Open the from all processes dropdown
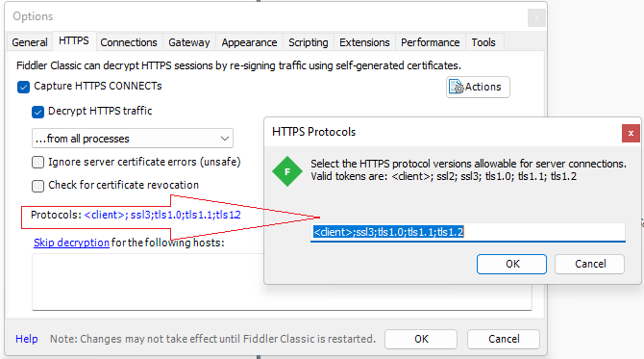The width and height of the screenshot is (644, 359). pos(133,139)
